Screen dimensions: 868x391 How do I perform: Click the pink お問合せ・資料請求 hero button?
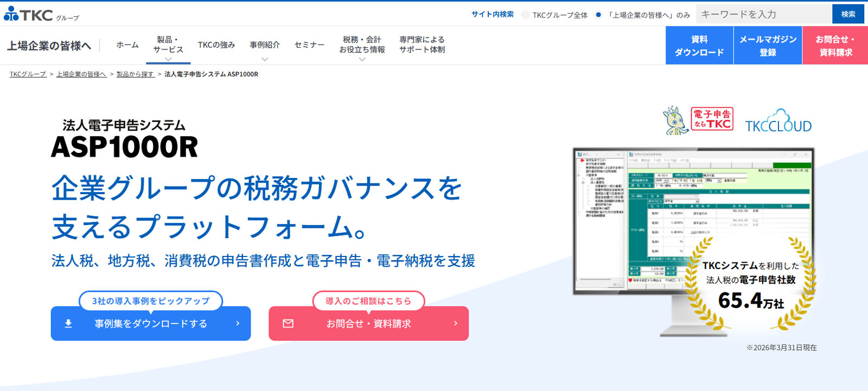pos(369,324)
